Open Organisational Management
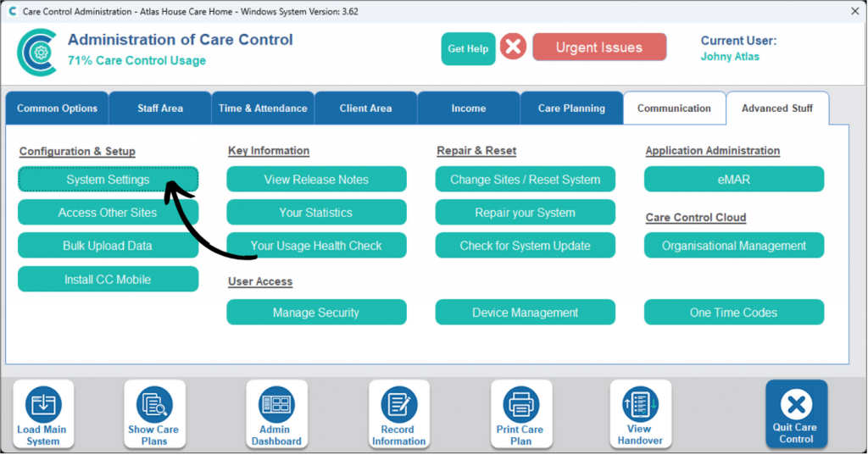The width and height of the screenshot is (868, 455). [734, 246]
